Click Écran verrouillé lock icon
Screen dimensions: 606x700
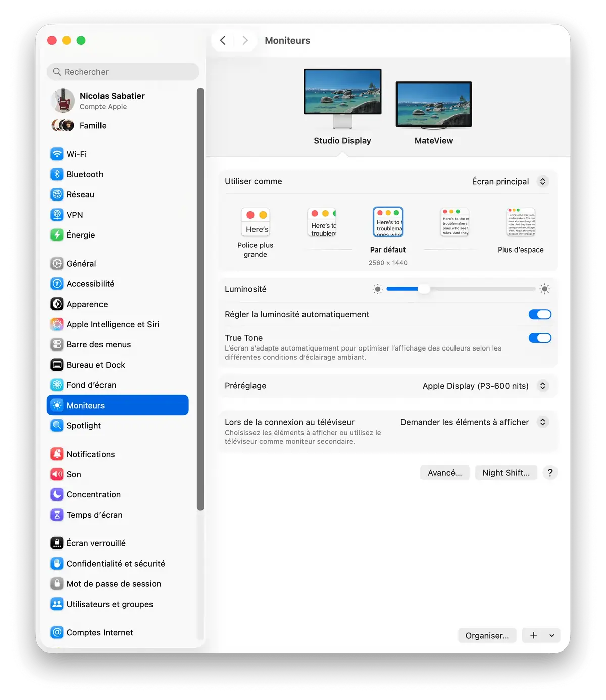click(57, 543)
